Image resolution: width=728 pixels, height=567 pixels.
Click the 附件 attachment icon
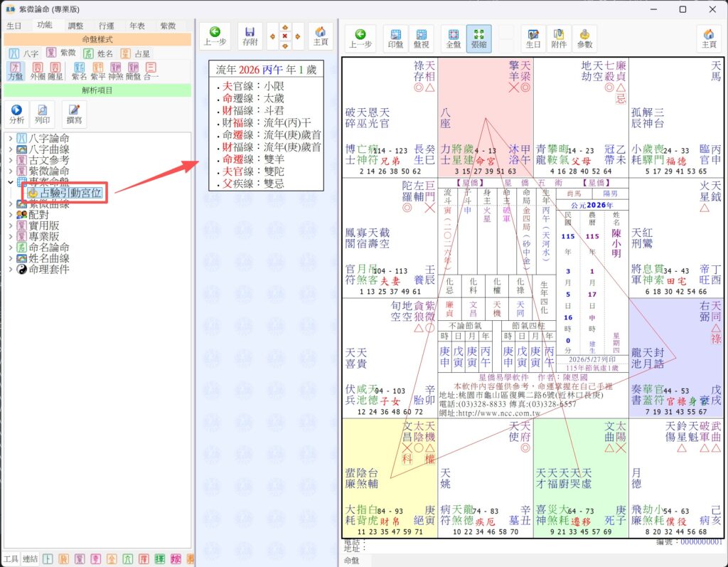point(559,38)
